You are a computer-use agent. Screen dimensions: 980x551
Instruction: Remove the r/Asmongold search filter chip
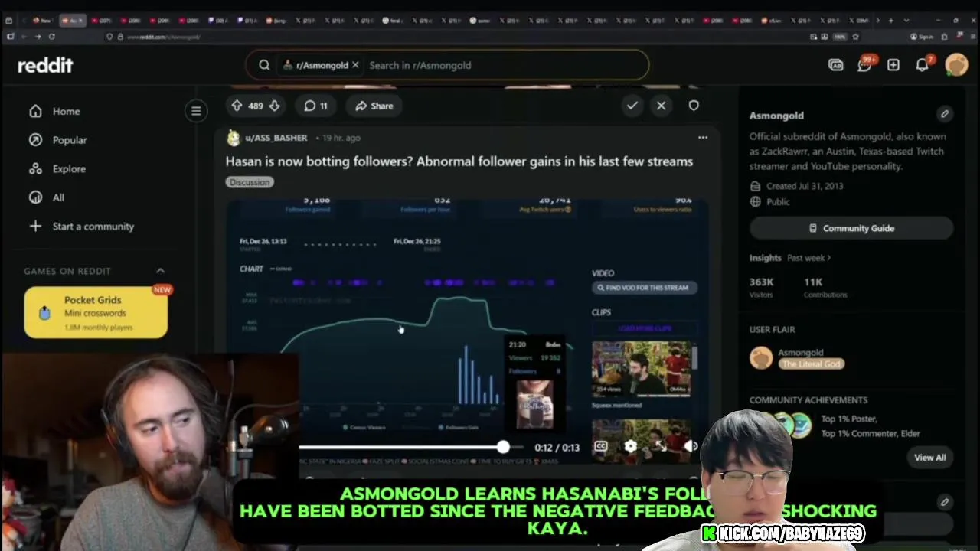pyautogui.click(x=355, y=65)
